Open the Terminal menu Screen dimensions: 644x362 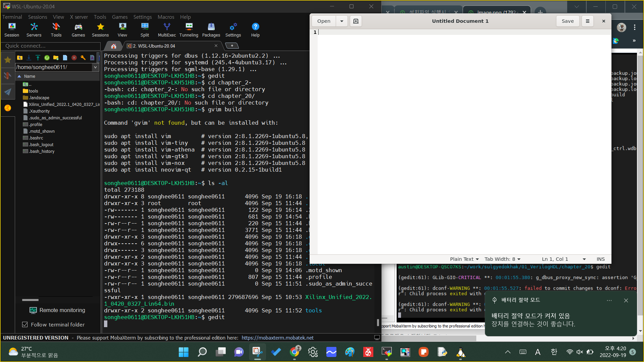[12, 17]
